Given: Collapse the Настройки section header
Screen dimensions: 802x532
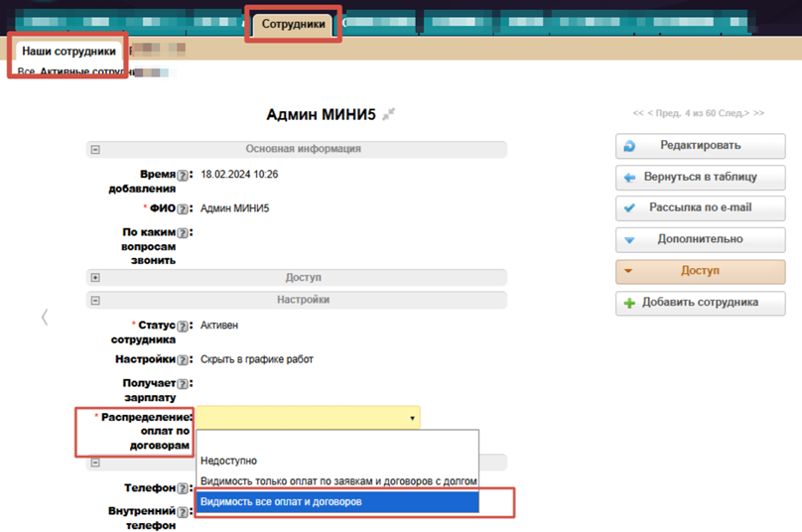Looking at the screenshot, I should point(95,301).
